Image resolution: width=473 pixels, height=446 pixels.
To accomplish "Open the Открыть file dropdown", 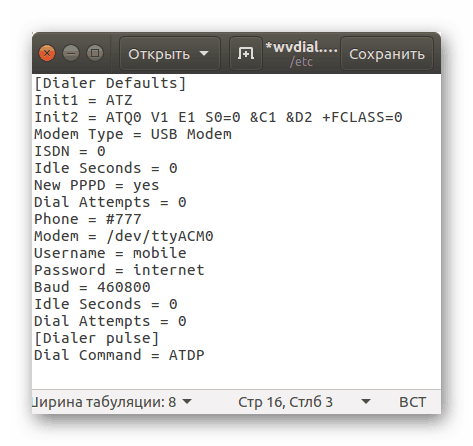I will click(169, 54).
